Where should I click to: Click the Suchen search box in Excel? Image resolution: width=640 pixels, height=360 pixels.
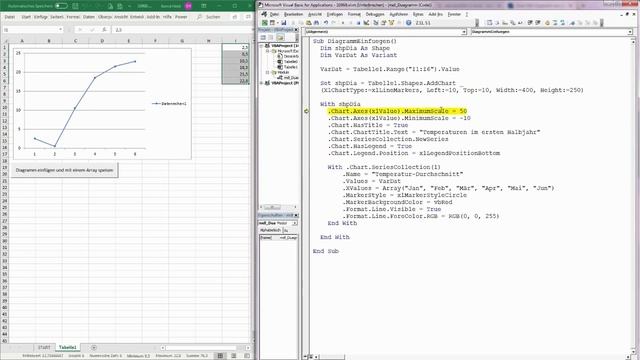coord(210,17)
